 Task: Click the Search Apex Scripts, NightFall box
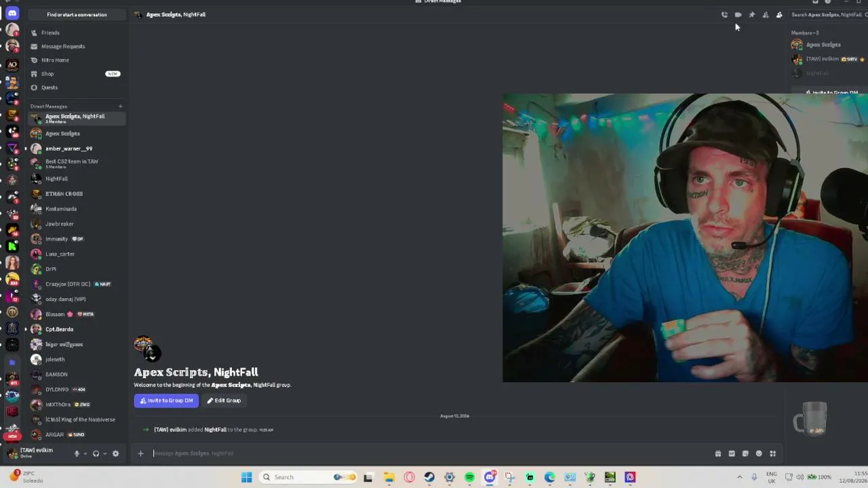pos(827,14)
